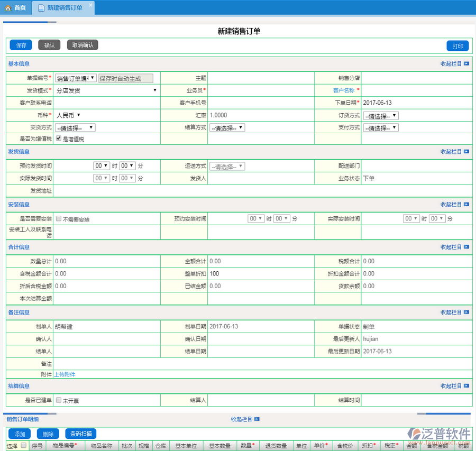Collapse the 结算信息 section icon
Viewport: 476px width, 451px height.
point(466,386)
